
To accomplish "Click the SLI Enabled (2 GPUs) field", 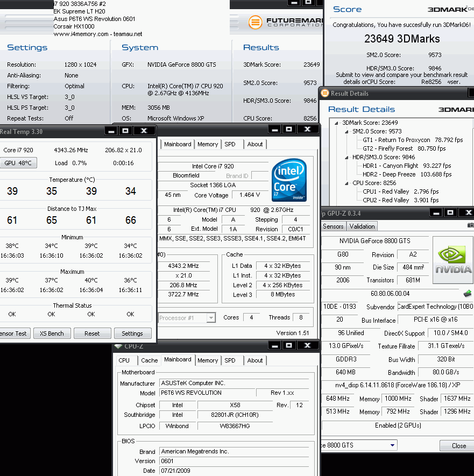I will click(398, 425).
